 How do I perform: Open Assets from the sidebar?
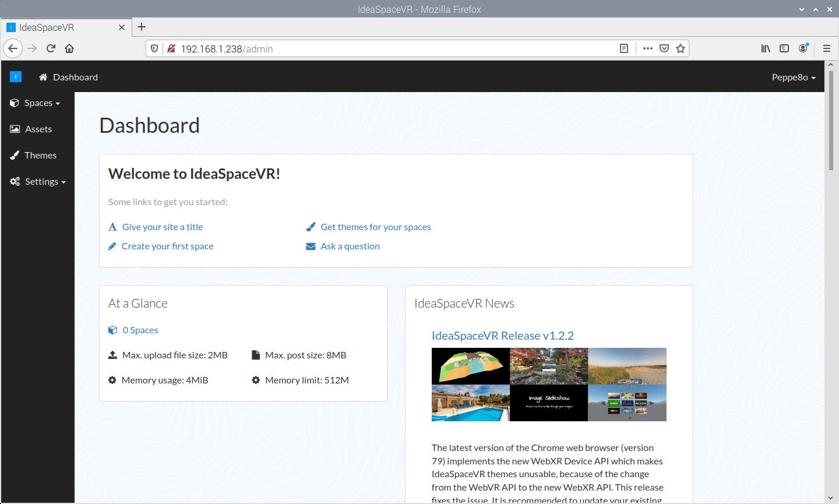pyautogui.click(x=38, y=129)
